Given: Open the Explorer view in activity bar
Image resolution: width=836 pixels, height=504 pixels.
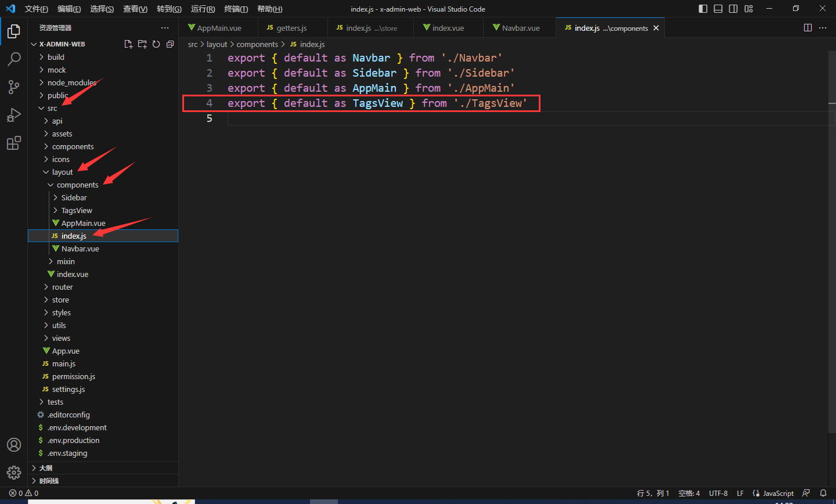Looking at the screenshot, I should coord(14,31).
